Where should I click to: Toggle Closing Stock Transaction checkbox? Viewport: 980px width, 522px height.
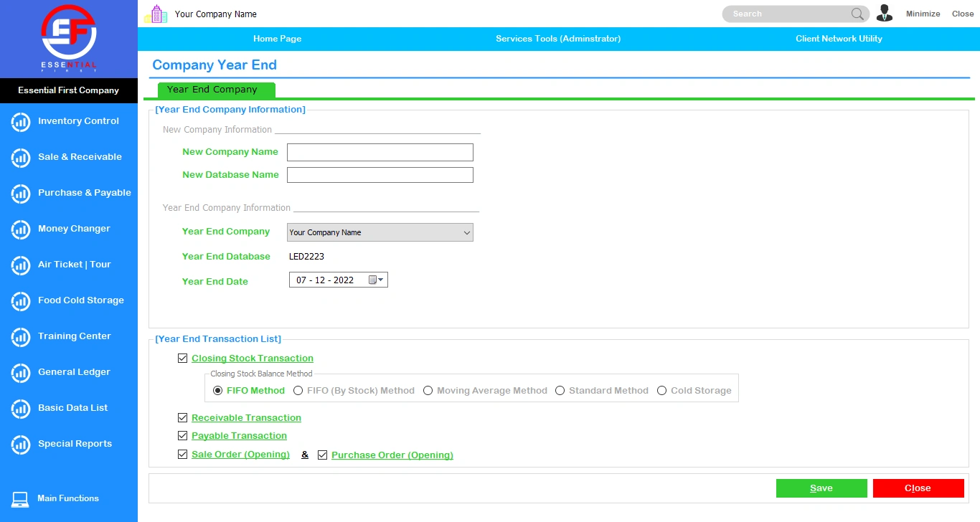coord(182,359)
